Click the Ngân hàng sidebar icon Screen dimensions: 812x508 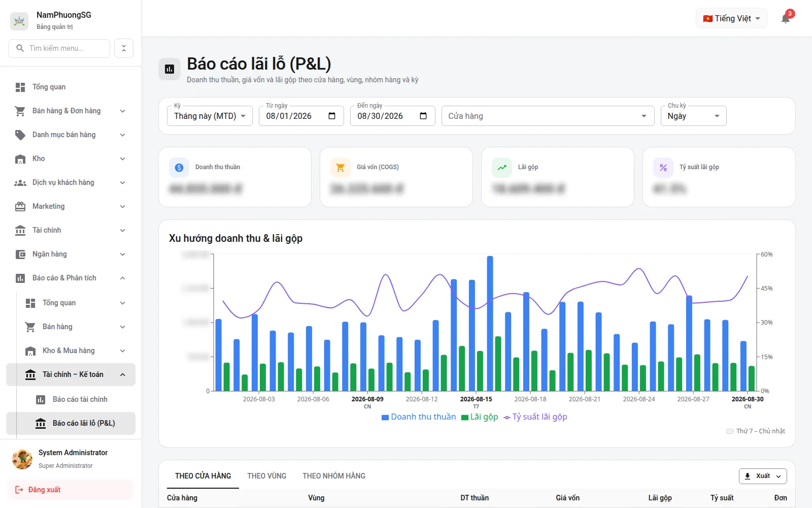pyautogui.click(x=20, y=254)
